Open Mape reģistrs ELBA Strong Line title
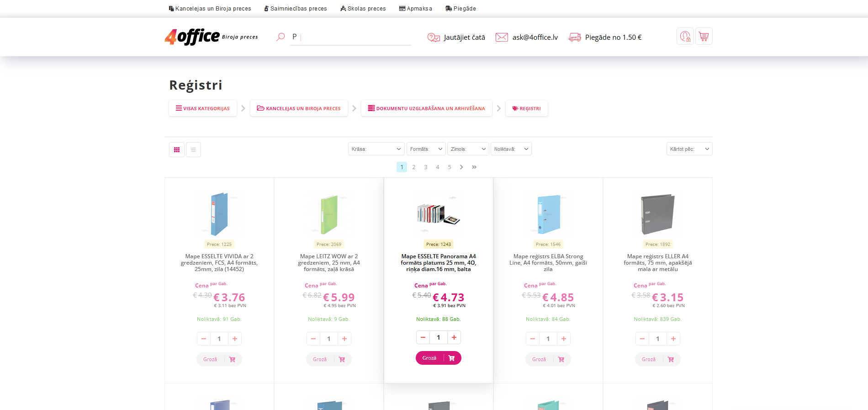 point(548,263)
